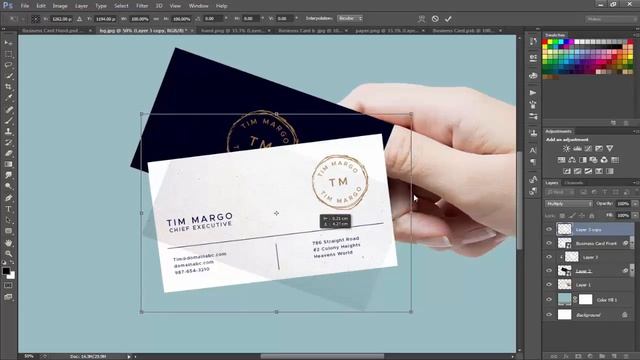Select the Lasso tool
The width and height of the screenshot is (640, 360).
[8, 65]
